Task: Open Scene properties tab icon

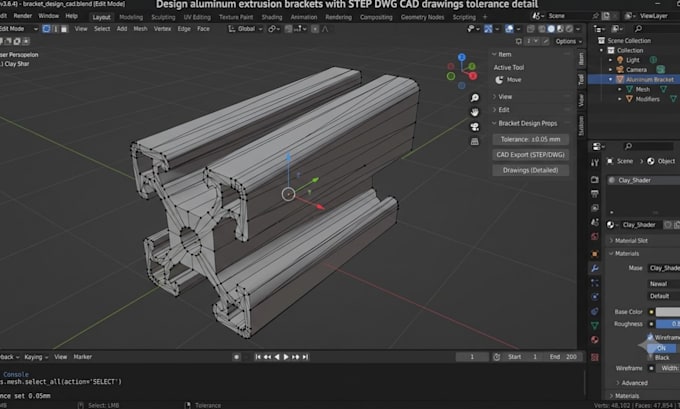Action: pyautogui.click(x=595, y=222)
